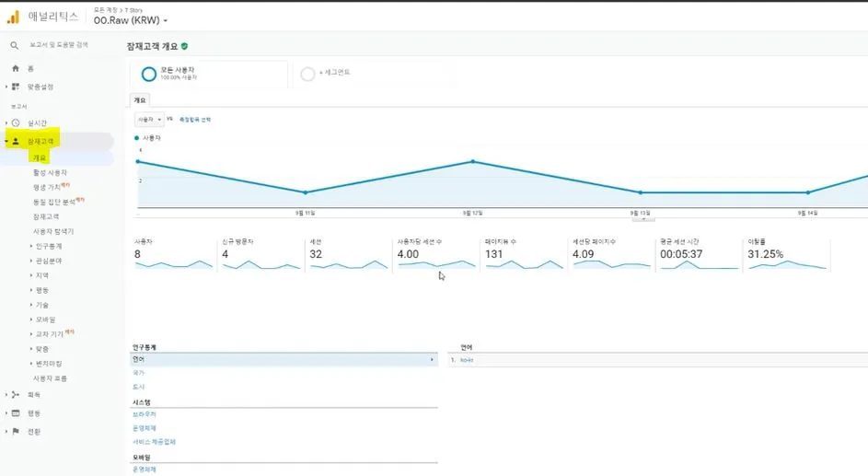Click 운영체제 link under 모바일 heading

tap(144, 470)
